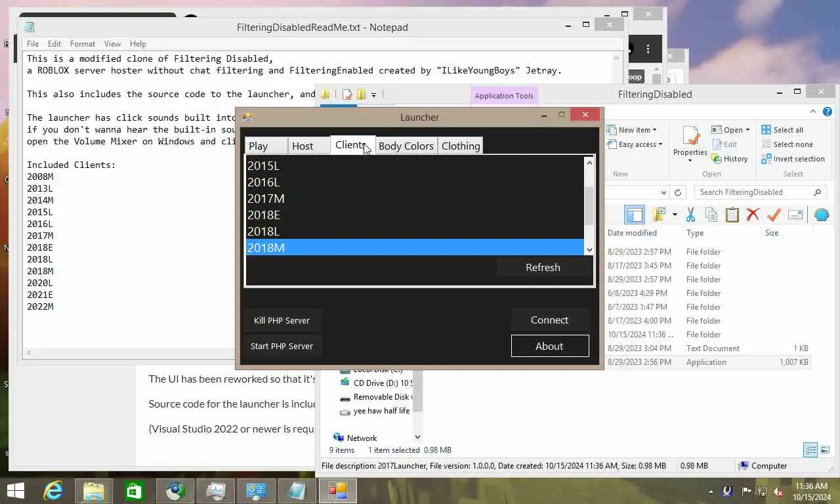
Task: Click scroll-down arrow of Launcher client list
Action: 589,249
